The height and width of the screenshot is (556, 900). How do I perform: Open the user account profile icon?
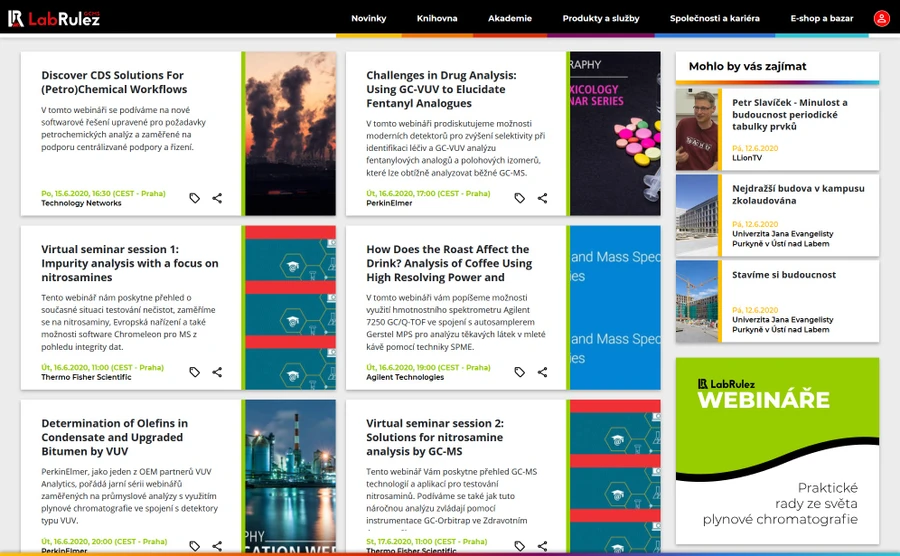click(x=881, y=18)
